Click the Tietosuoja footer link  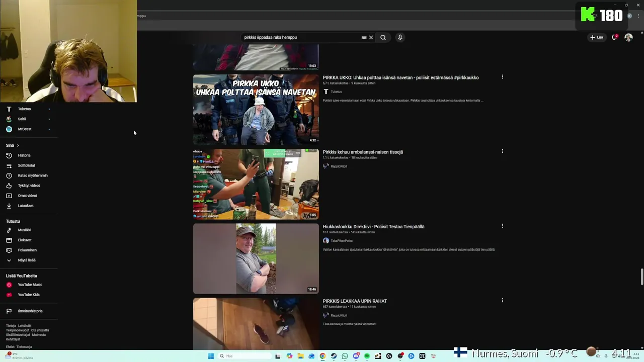[x=24, y=347]
